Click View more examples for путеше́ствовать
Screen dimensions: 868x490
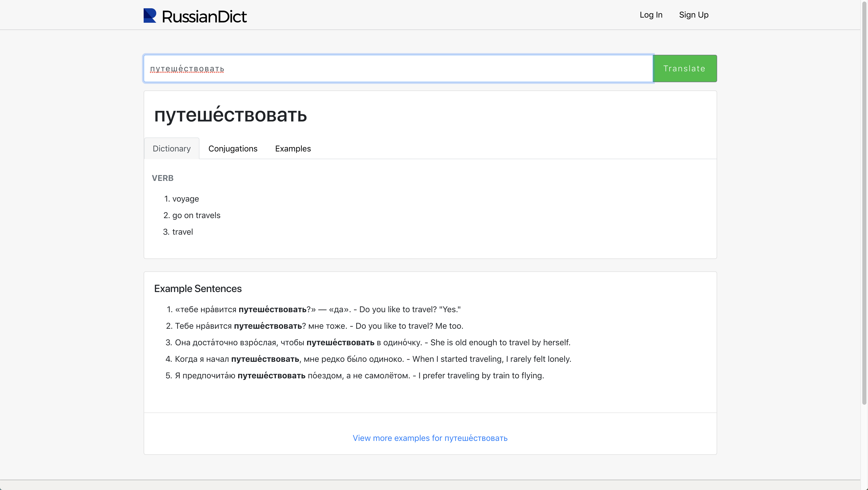click(x=430, y=438)
